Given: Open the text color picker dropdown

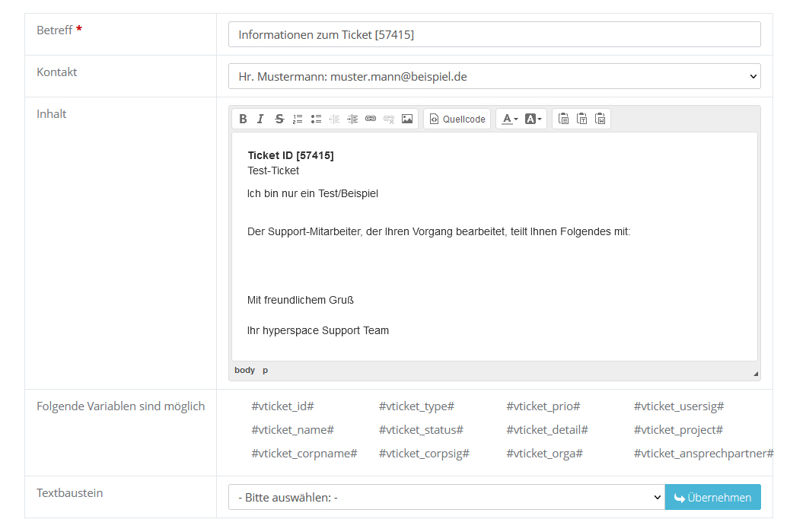Looking at the screenshot, I should pyautogui.click(x=510, y=119).
